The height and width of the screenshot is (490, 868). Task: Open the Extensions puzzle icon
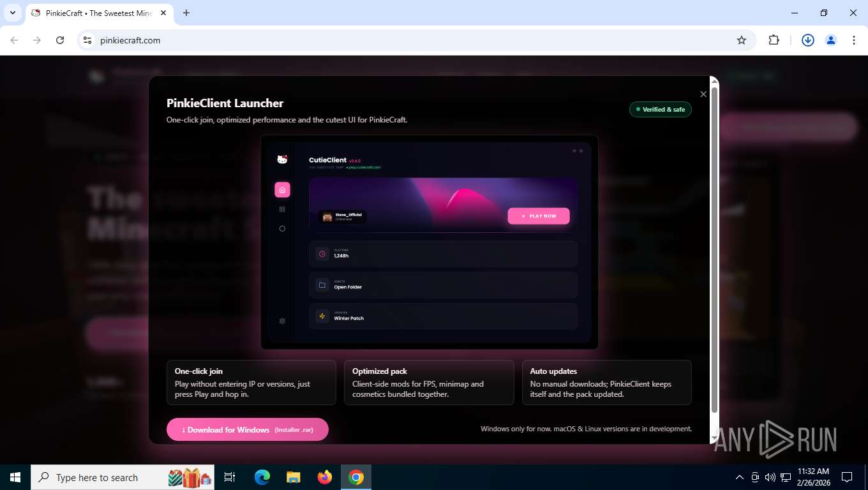tap(774, 40)
